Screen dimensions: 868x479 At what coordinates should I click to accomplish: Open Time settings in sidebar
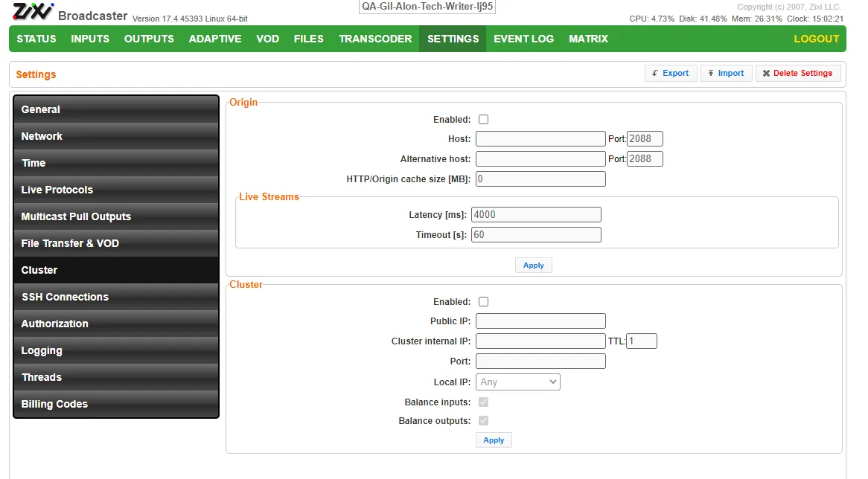pos(116,163)
